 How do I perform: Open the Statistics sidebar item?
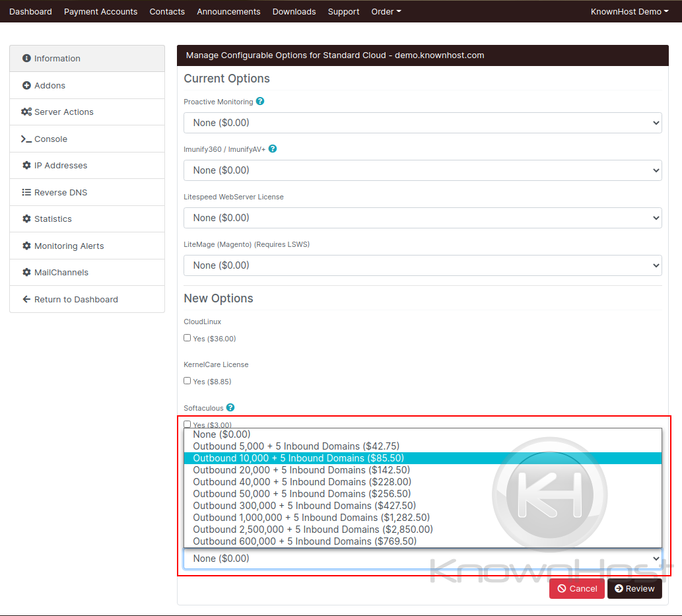point(87,219)
